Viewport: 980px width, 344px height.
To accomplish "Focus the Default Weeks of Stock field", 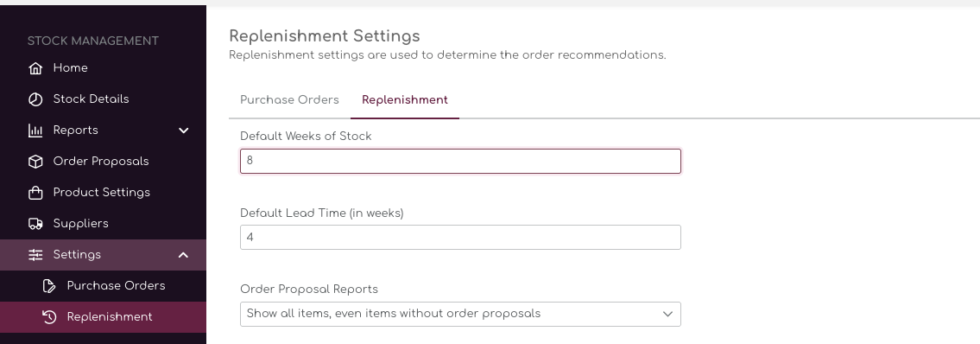I will coord(460,161).
